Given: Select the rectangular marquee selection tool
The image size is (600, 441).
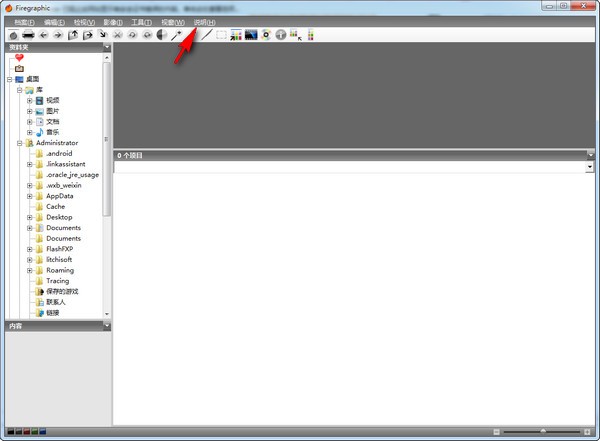Looking at the screenshot, I should tap(221, 34).
